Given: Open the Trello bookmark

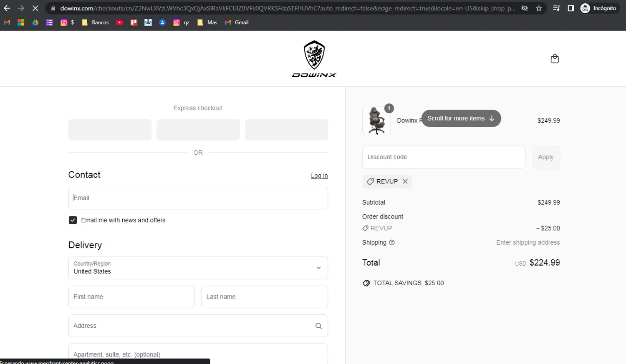Looking at the screenshot, I should (134, 23).
